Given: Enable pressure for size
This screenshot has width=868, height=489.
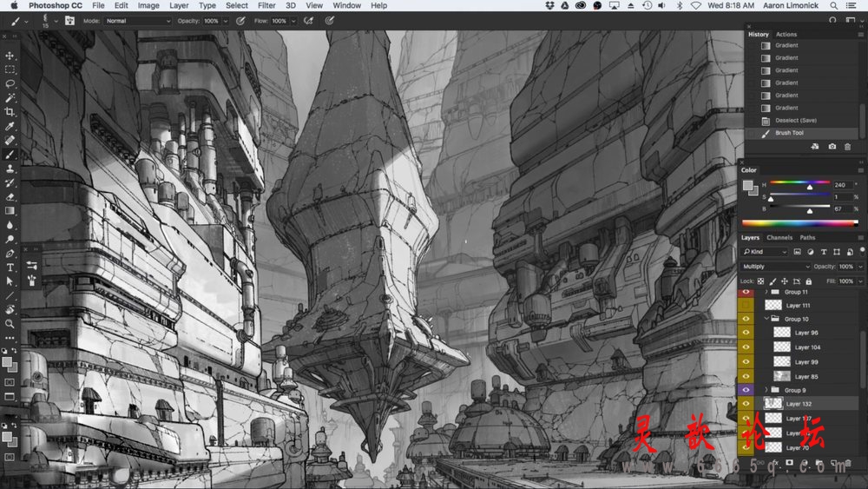Looking at the screenshot, I should 329,21.
